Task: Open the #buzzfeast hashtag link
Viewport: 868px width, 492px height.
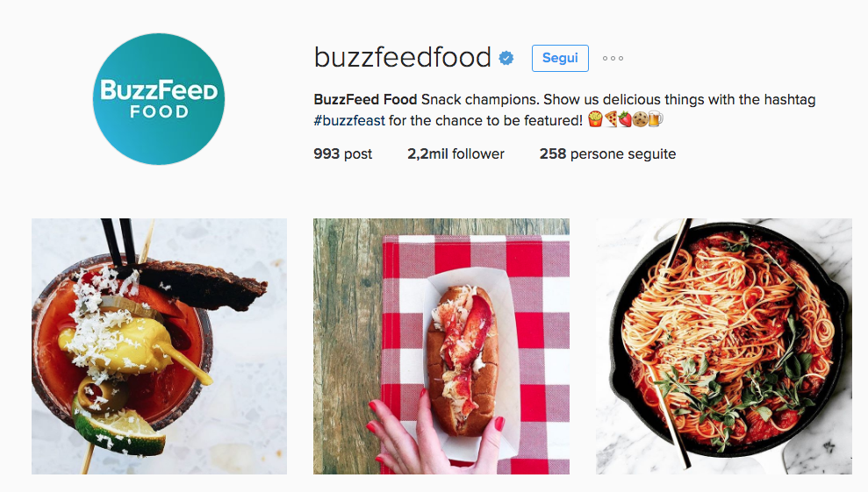Action: click(349, 120)
